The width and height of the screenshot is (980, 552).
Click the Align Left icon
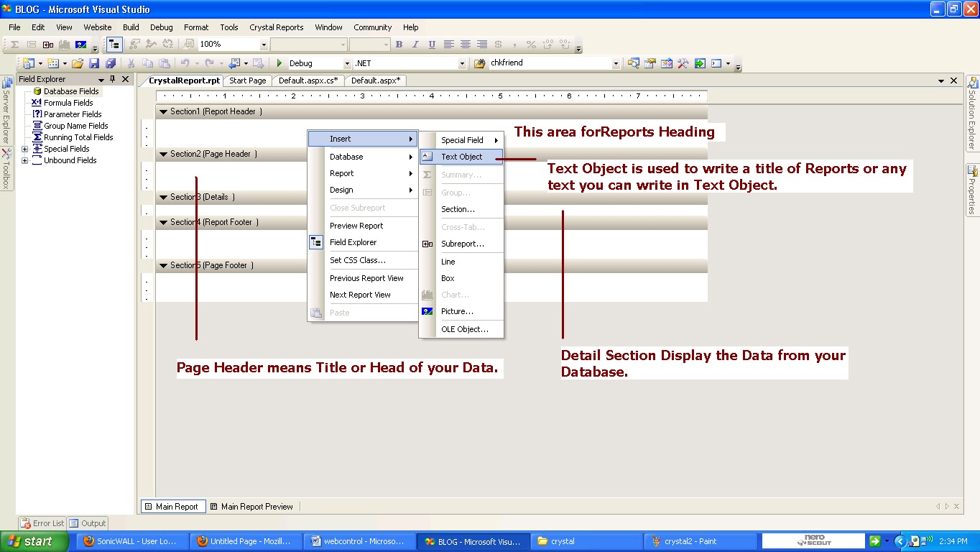[x=449, y=45]
